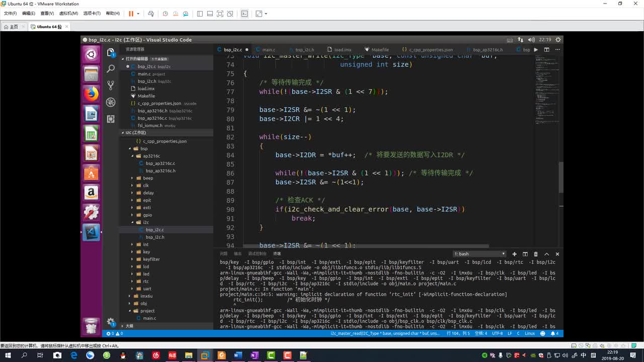Open LibreOffice Writer from the launcher
Image resolution: width=644 pixels, height=362 pixels.
click(91, 114)
